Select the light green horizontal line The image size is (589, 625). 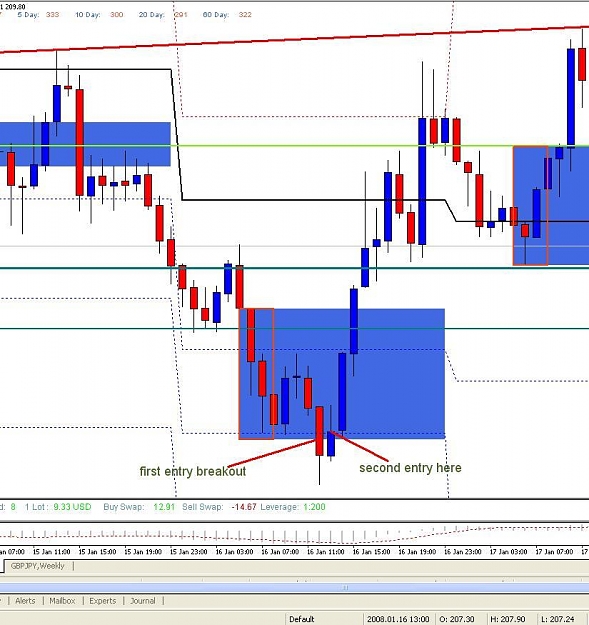[294, 145]
